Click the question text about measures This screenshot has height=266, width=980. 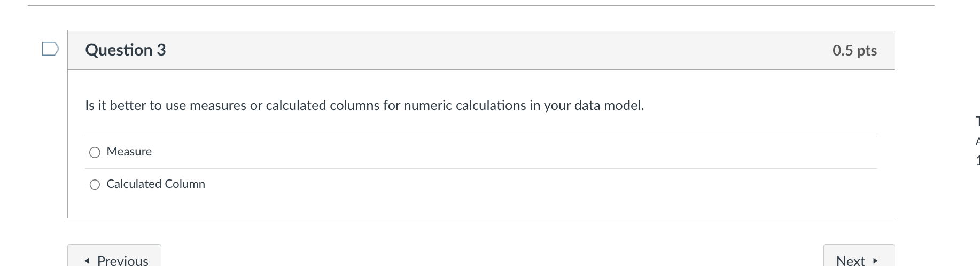364,105
